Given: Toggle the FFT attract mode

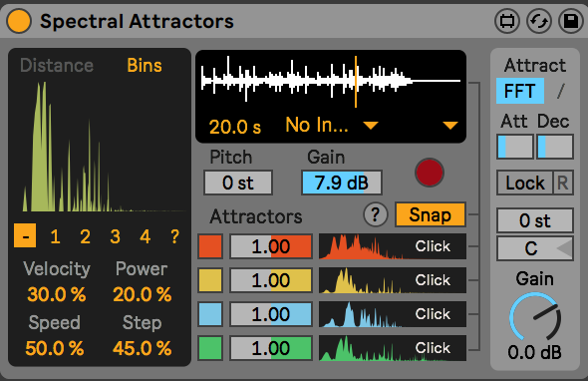Looking at the screenshot, I should click(x=520, y=91).
